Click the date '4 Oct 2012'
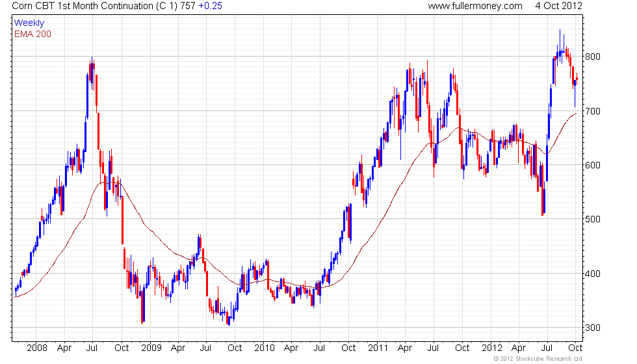 tap(558, 6)
